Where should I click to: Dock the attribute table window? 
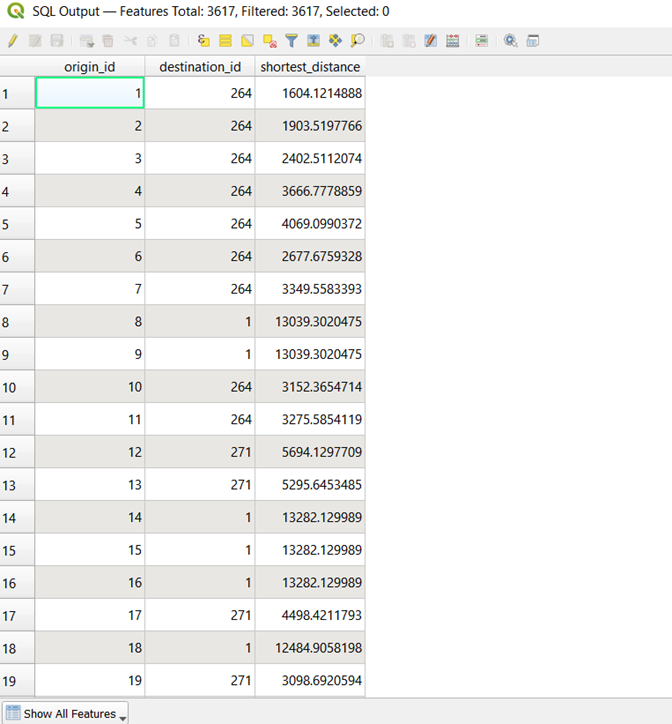(x=533, y=41)
